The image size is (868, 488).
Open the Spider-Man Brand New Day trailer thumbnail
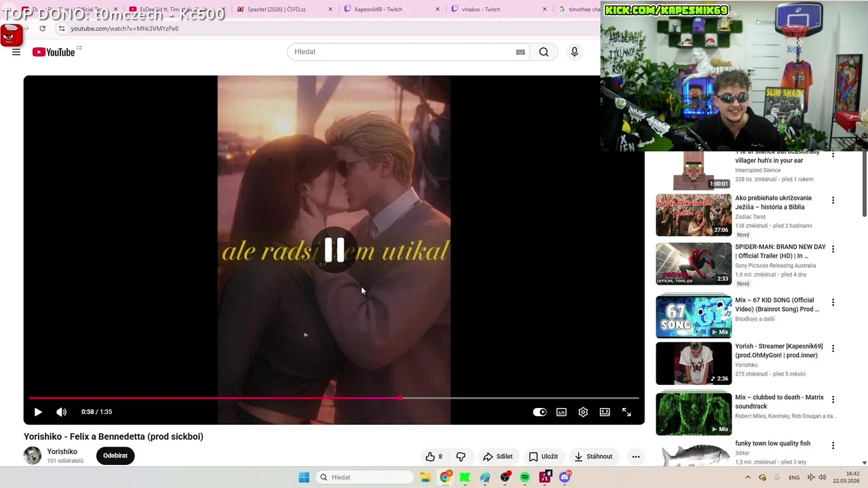694,264
